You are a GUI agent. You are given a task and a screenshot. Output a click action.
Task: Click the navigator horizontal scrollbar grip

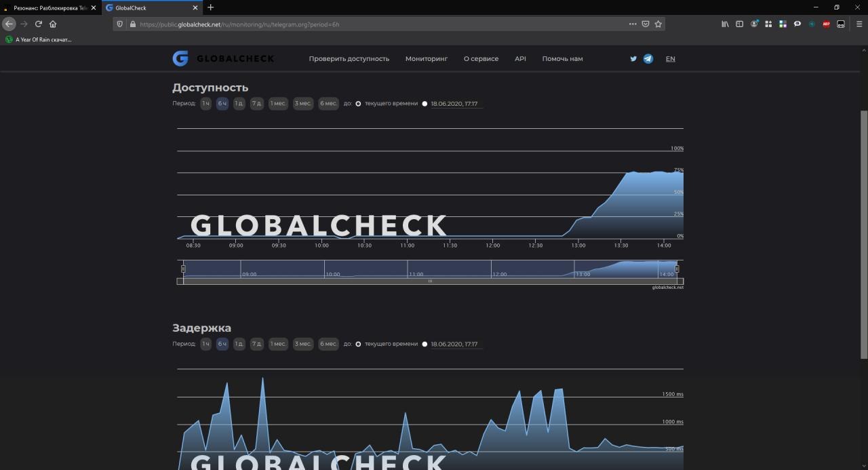(x=430, y=281)
